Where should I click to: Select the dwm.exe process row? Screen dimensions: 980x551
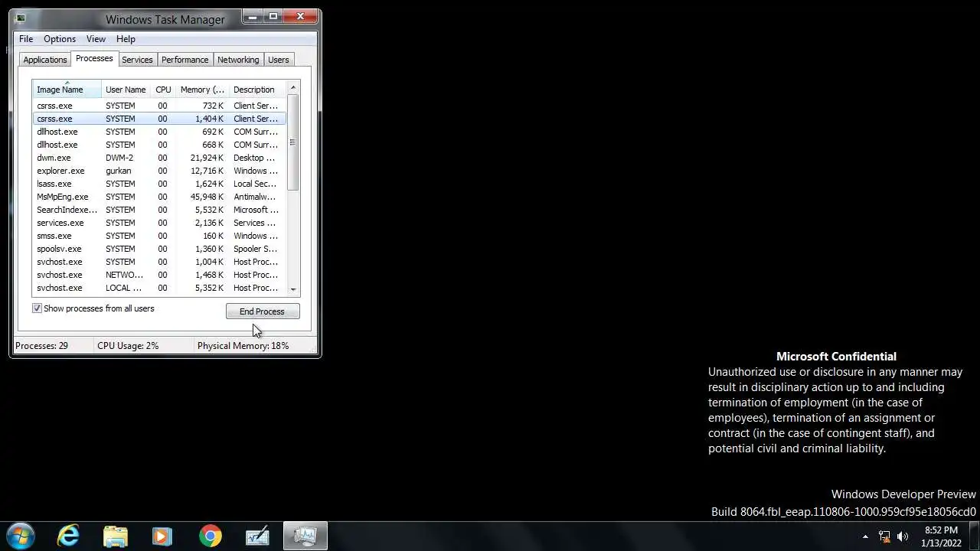pos(159,158)
